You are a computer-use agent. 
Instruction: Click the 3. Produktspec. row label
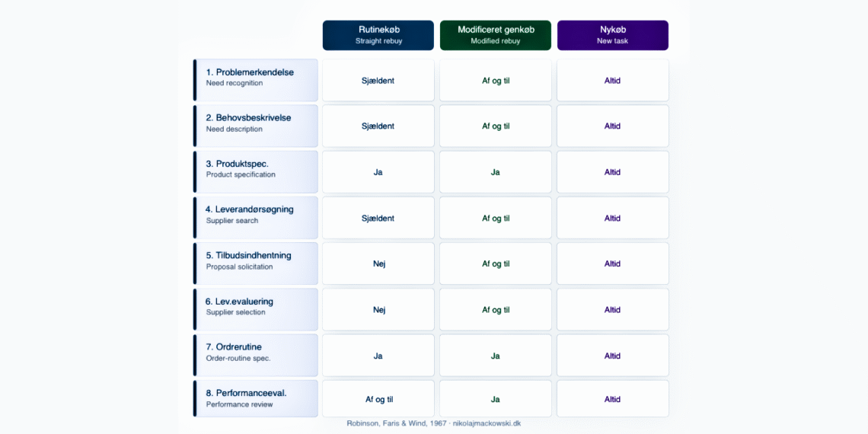(255, 172)
